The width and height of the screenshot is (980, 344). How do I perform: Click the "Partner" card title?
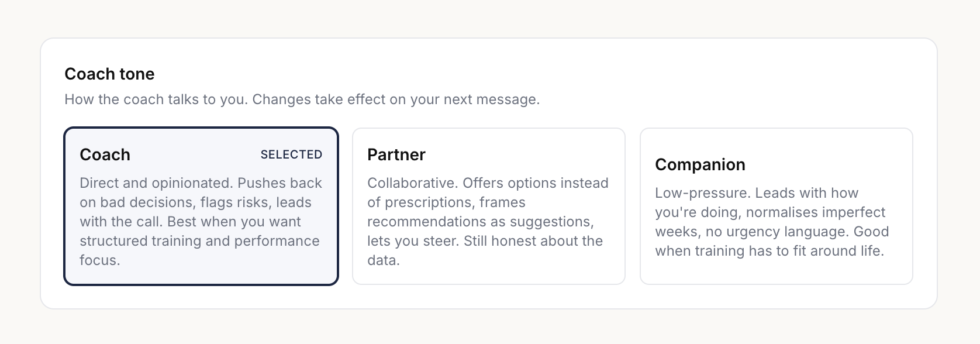coord(396,154)
